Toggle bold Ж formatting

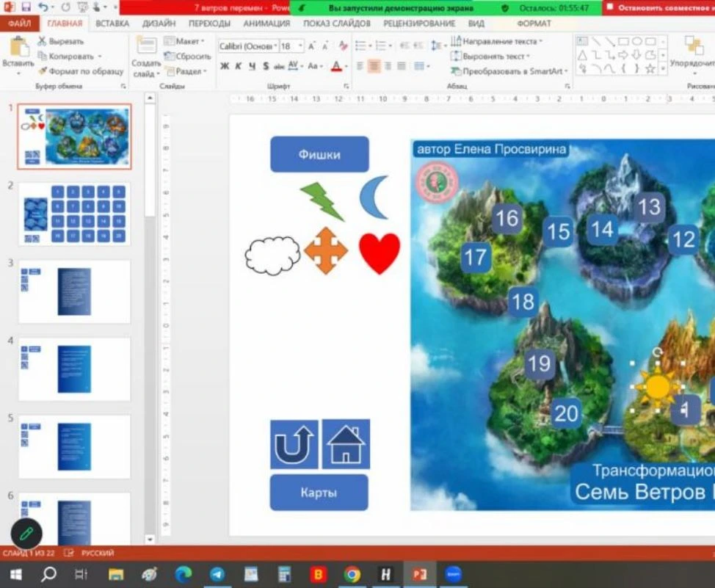tap(225, 66)
